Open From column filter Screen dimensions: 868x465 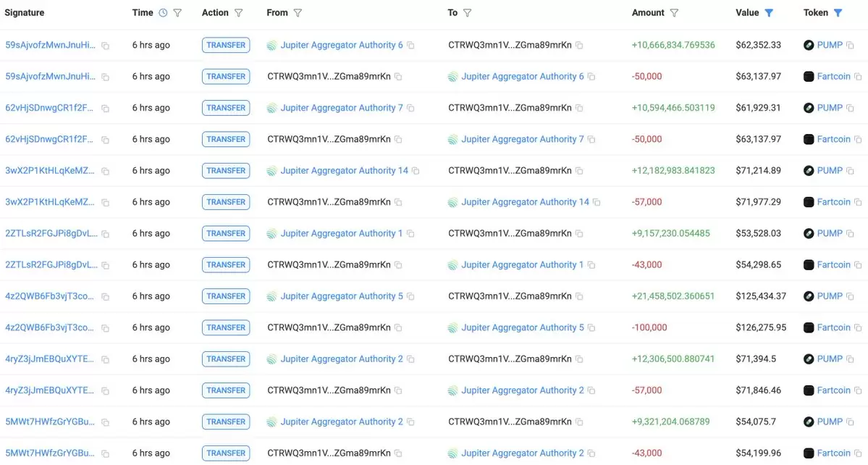298,13
